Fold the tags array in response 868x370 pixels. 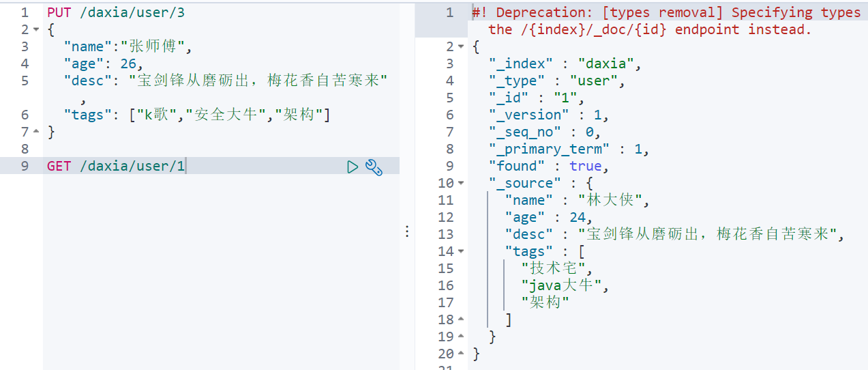point(461,252)
